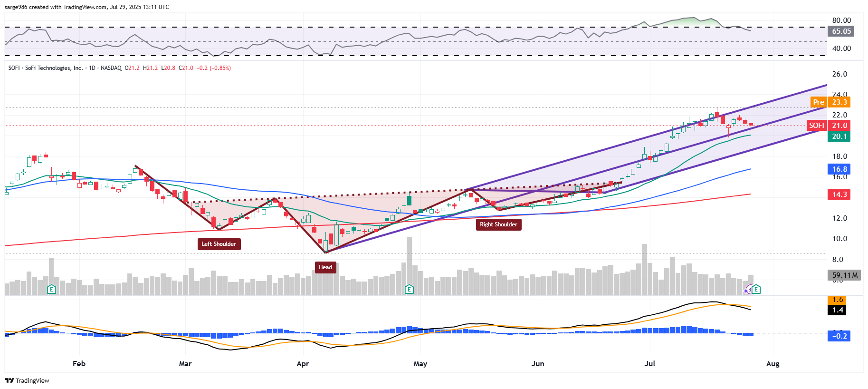Click the RSI 65.05 value label
The image size is (868, 389).
(841, 31)
